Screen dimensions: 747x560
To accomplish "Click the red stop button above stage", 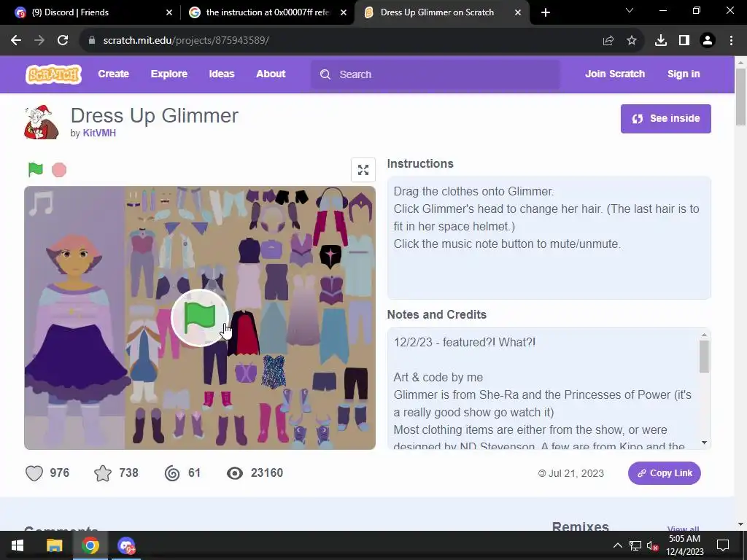I will click(x=59, y=170).
